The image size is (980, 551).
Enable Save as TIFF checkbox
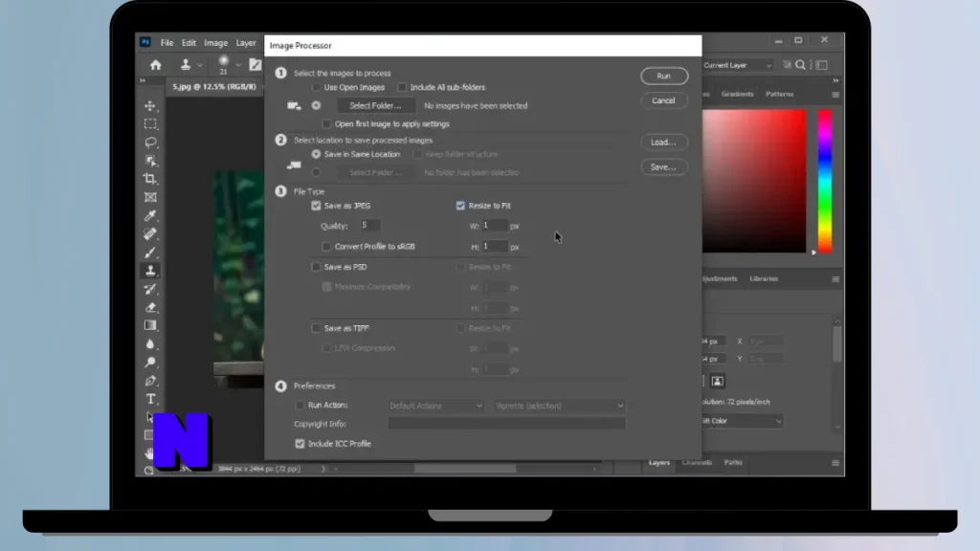[x=316, y=328]
